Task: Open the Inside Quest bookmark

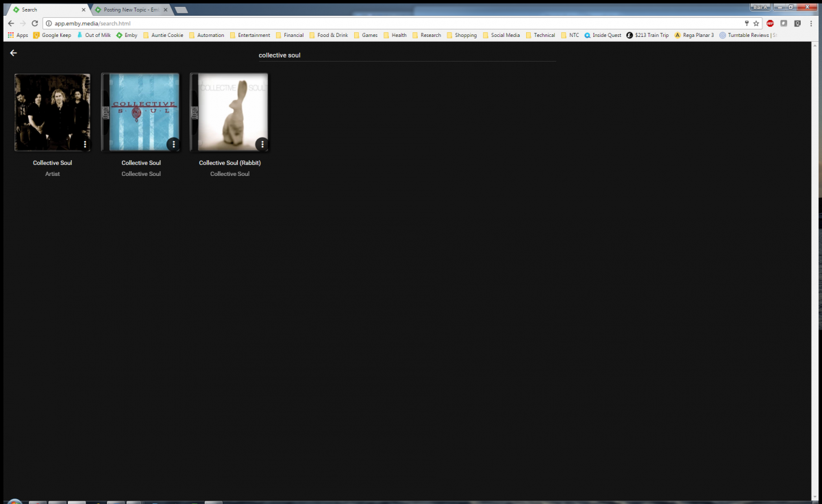Action: tap(603, 35)
